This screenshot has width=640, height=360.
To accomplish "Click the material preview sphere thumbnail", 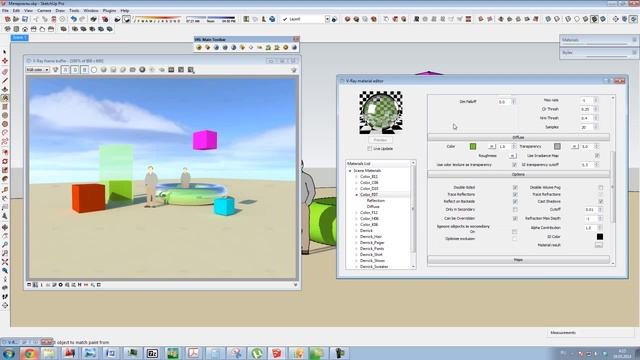I will tap(381, 112).
